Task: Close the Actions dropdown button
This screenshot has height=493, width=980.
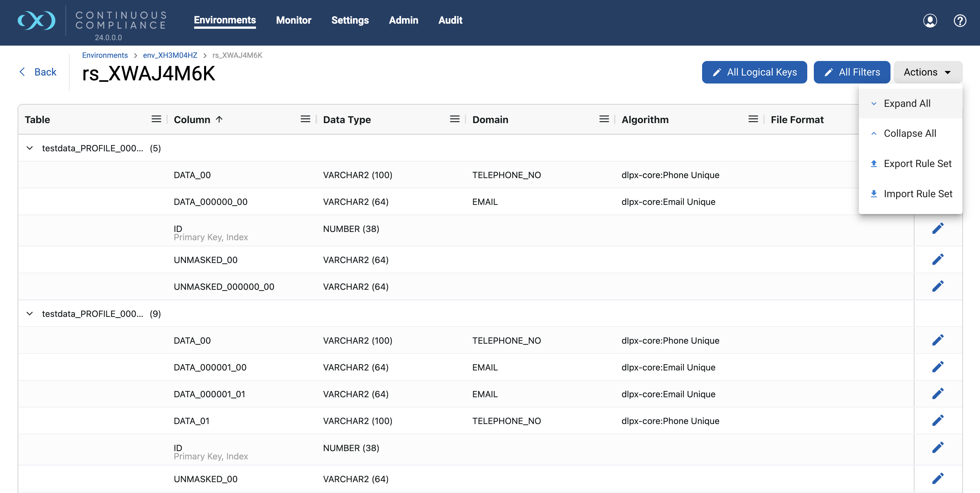Action: (x=928, y=72)
